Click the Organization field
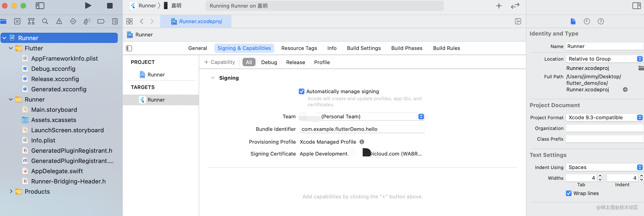Screen dimensions: 644x216 (x=605, y=128)
